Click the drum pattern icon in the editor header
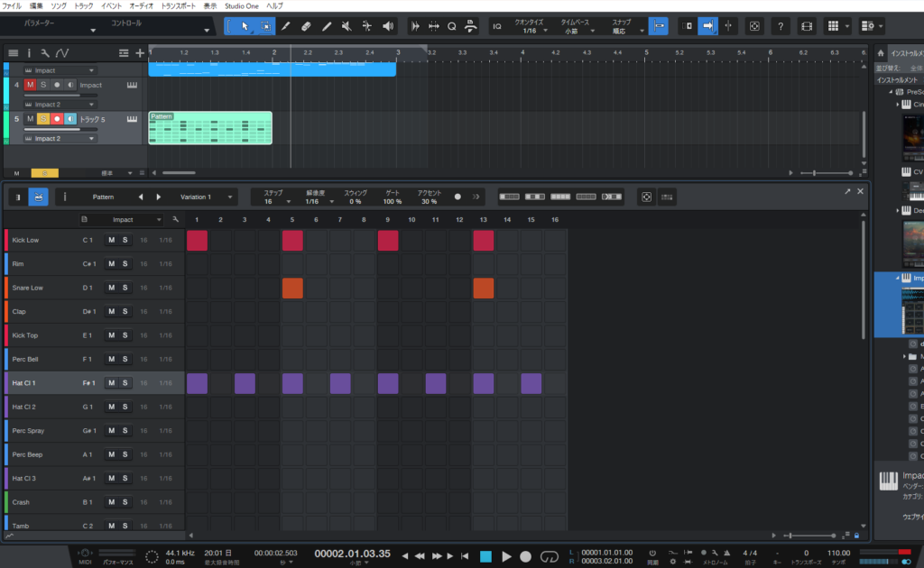This screenshot has height=568, width=924. coord(38,197)
